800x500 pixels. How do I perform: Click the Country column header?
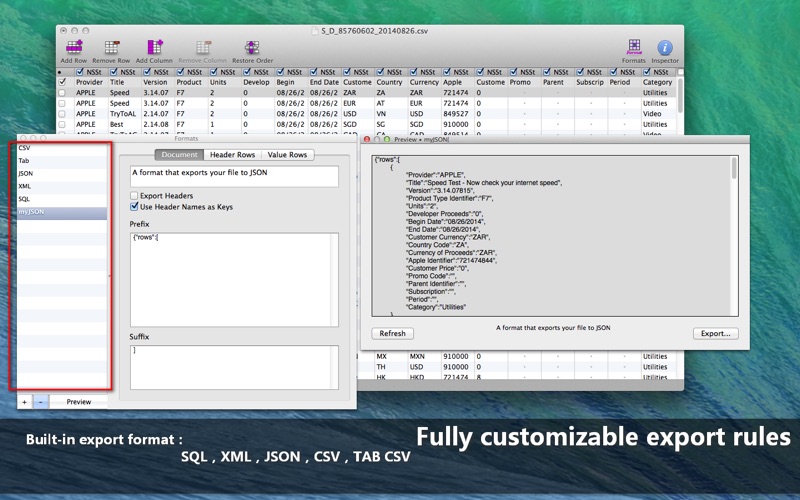[391, 82]
